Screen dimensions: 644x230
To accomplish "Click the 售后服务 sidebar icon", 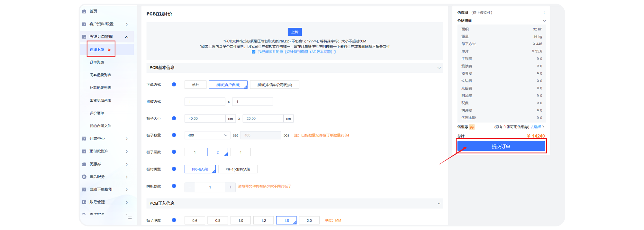I will [84, 177].
